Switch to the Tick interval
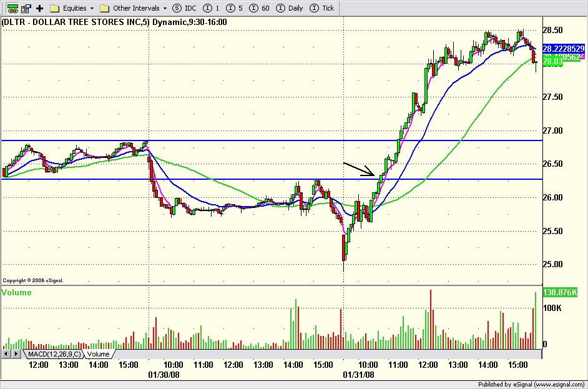This screenshot has height=389, width=588. (321, 8)
